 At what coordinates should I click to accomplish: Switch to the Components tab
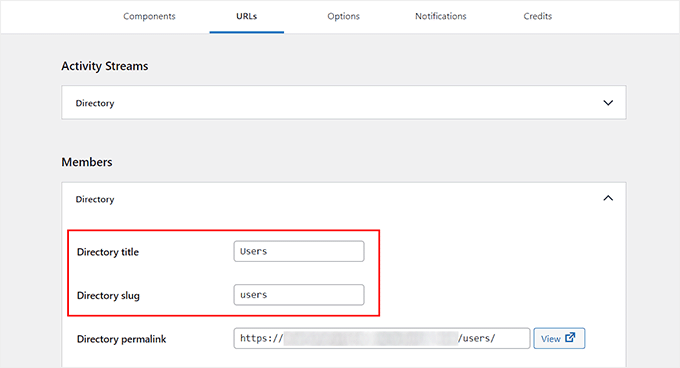[149, 16]
